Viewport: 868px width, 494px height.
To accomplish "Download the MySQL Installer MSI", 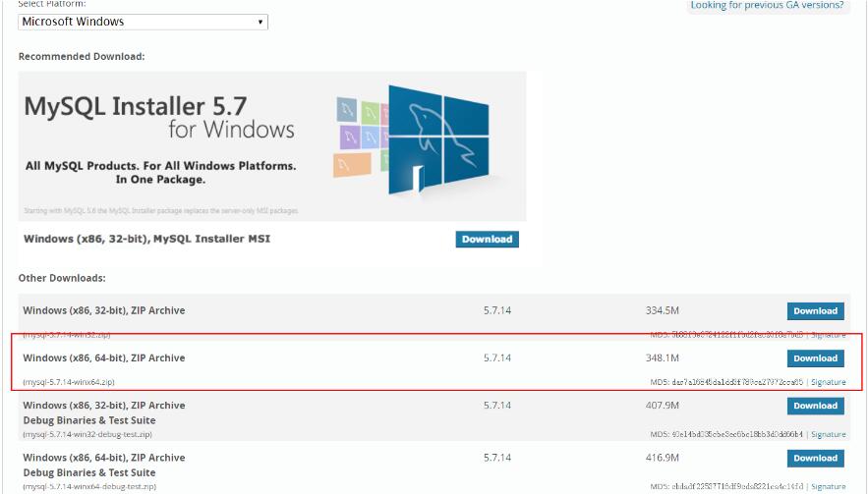I will (487, 239).
